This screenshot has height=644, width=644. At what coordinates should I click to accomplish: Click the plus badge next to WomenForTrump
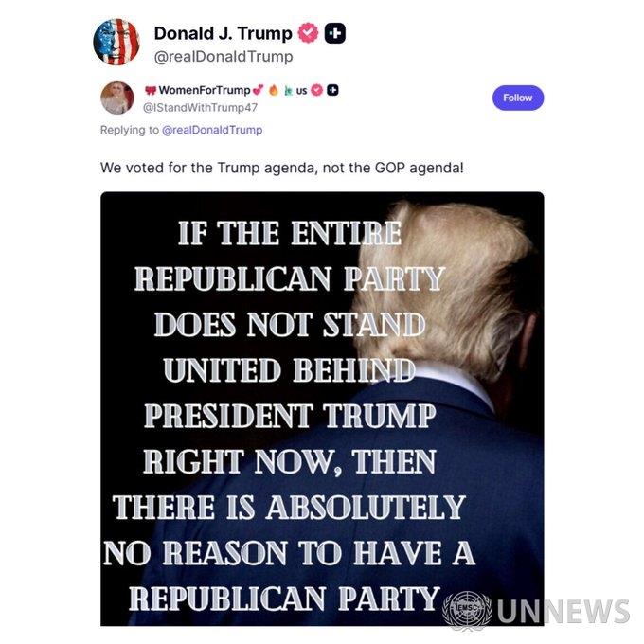click(332, 90)
